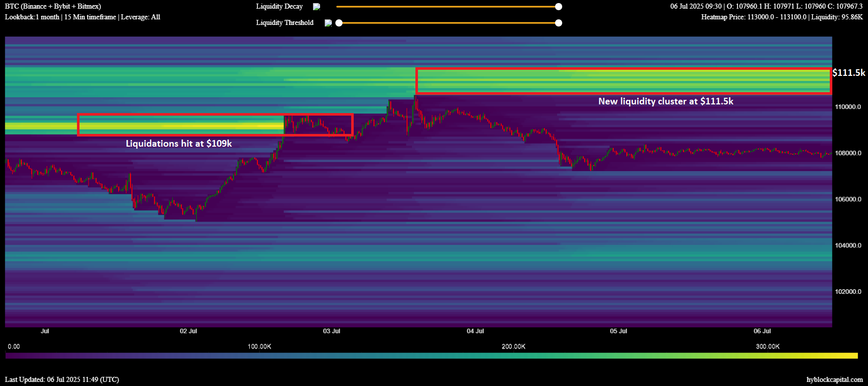
Task: Open the hyblockcapital.com link
Action: coord(834,379)
